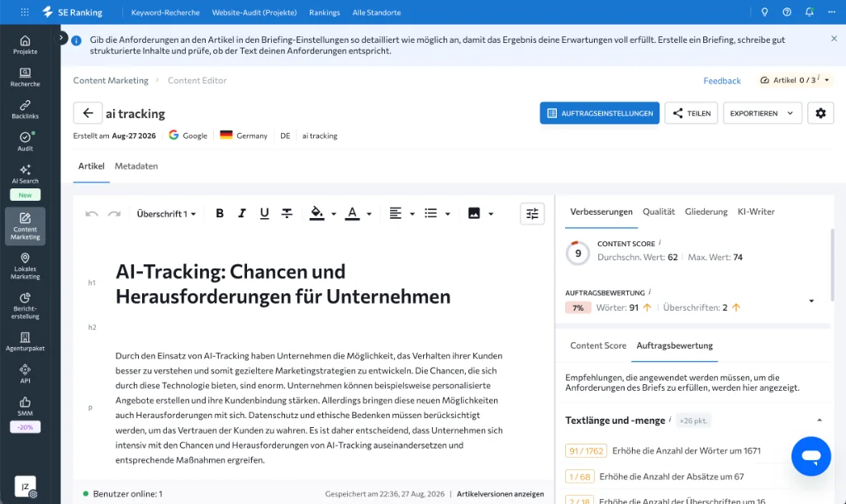The height and width of the screenshot is (504, 846).
Task: Click Artikelversionen anzeigen link
Action: pyautogui.click(x=500, y=494)
